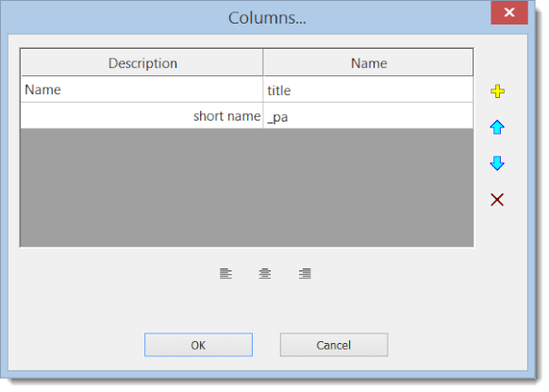Select the 'title' name cell
The height and width of the screenshot is (392, 549).
click(368, 90)
